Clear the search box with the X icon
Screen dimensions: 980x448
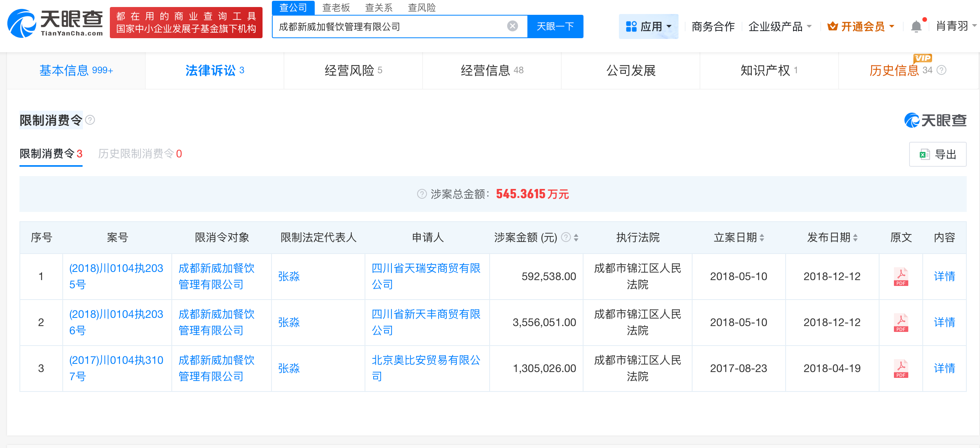[513, 26]
